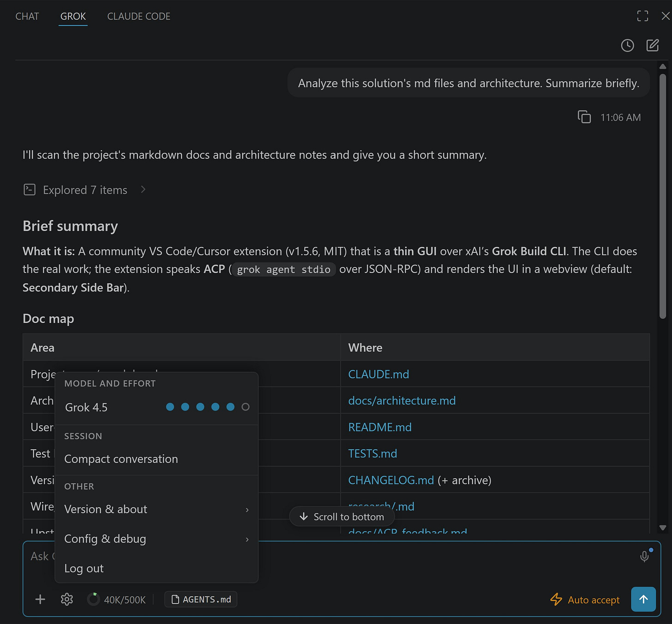Add attachment with plus icon

(x=40, y=599)
